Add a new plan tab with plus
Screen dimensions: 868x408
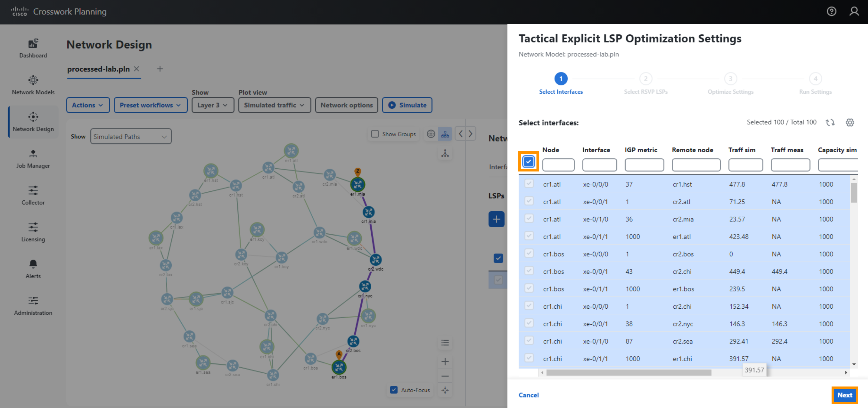click(160, 69)
